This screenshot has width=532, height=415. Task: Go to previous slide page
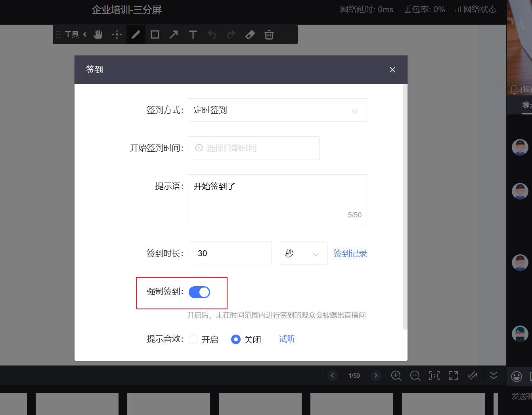[x=332, y=375]
